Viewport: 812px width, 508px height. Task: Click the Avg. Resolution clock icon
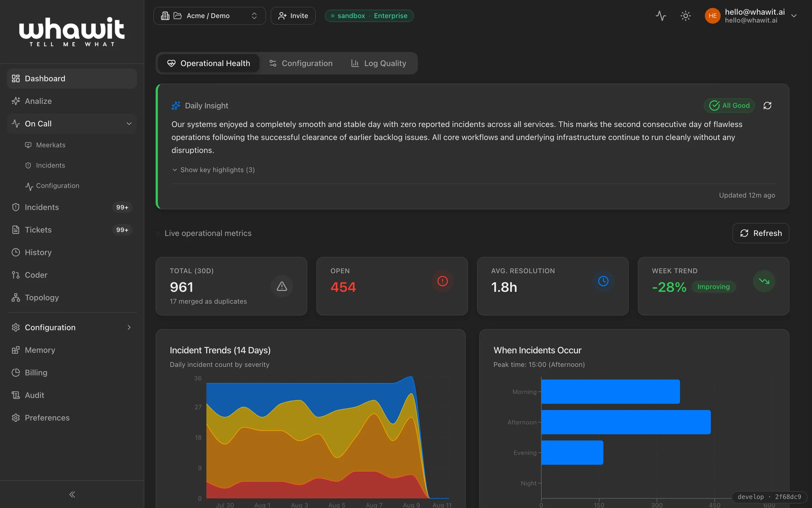[x=603, y=281]
